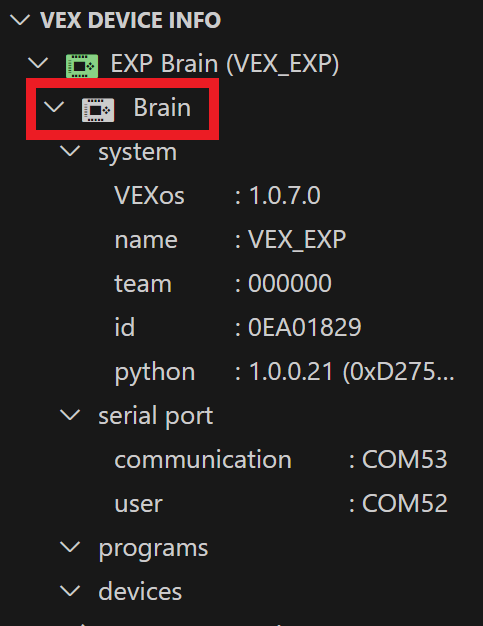Collapse the system chevron

70,151
